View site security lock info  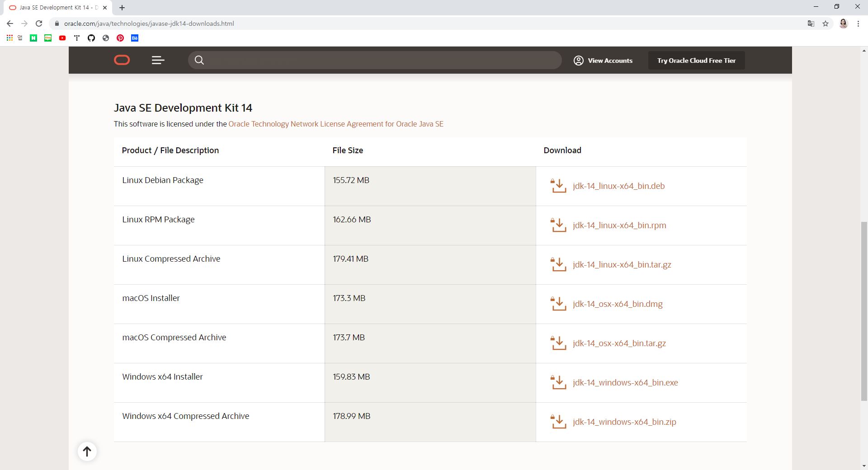[57, 23]
